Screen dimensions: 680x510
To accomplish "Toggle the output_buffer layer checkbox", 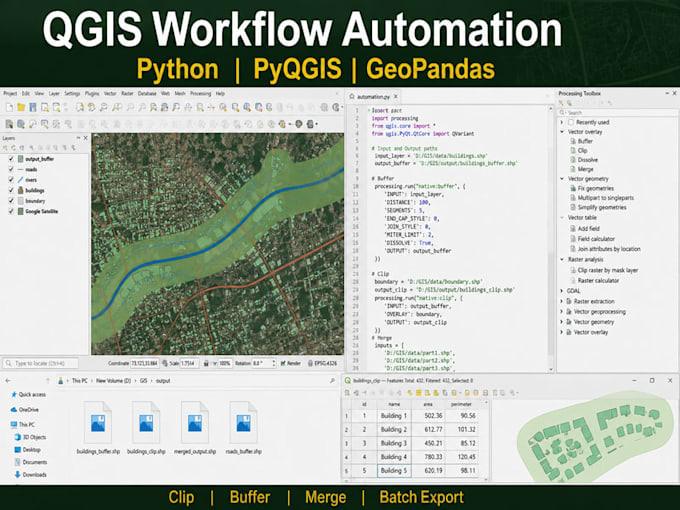I will pos(11,159).
